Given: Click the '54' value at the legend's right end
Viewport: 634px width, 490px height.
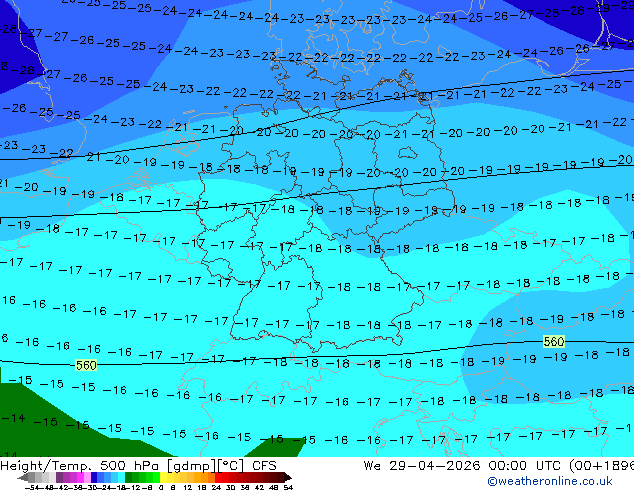Looking at the screenshot, I should pos(288,488).
